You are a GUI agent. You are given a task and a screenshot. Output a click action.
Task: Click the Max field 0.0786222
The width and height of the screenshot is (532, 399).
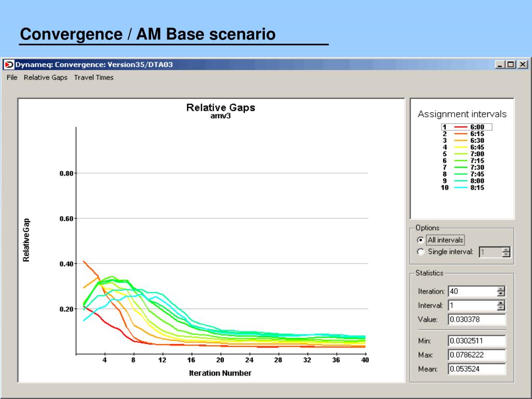point(477,355)
